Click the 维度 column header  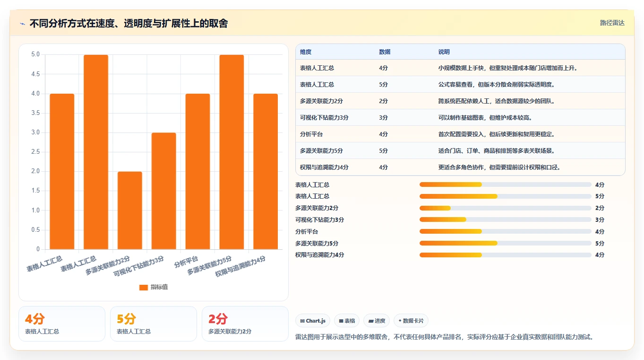[306, 52]
